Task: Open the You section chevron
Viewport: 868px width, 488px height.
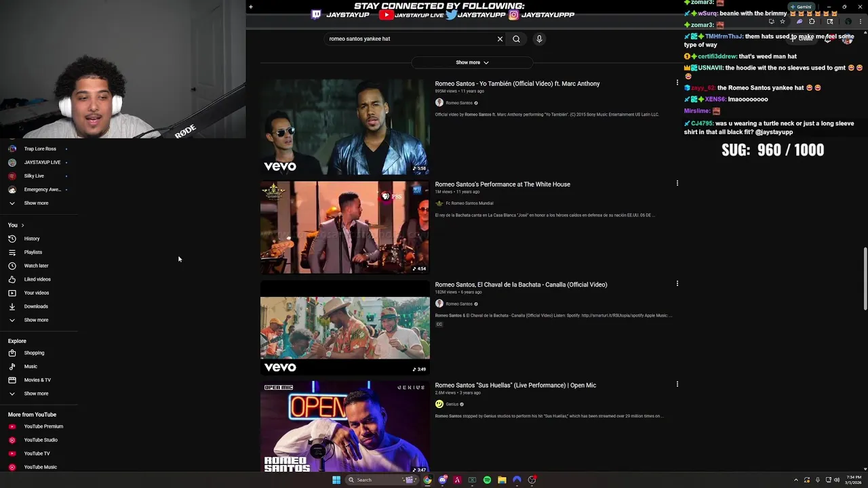Action: pyautogui.click(x=22, y=225)
